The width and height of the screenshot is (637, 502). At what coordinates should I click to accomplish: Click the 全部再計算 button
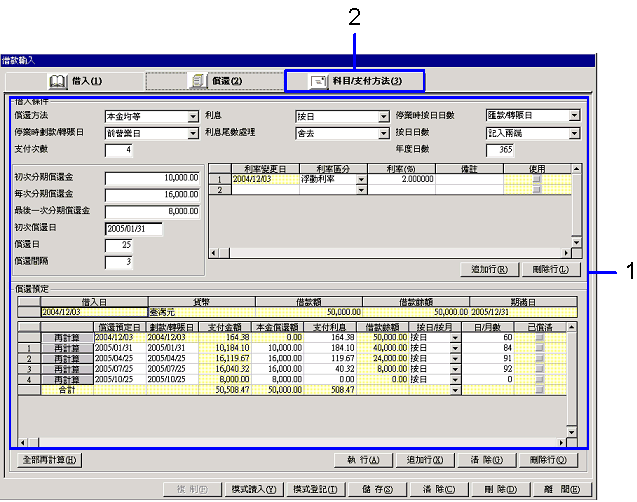tap(49, 460)
